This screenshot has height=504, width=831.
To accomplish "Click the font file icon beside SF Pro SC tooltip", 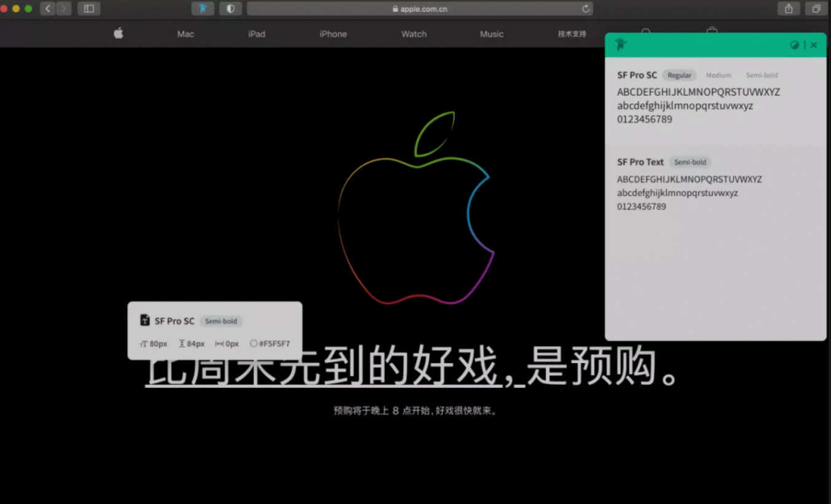I will click(x=145, y=320).
